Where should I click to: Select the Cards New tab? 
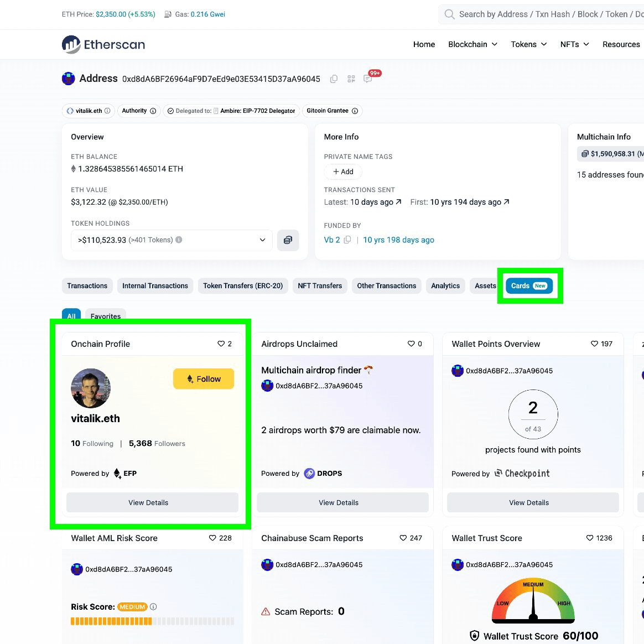[x=529, y=286]
